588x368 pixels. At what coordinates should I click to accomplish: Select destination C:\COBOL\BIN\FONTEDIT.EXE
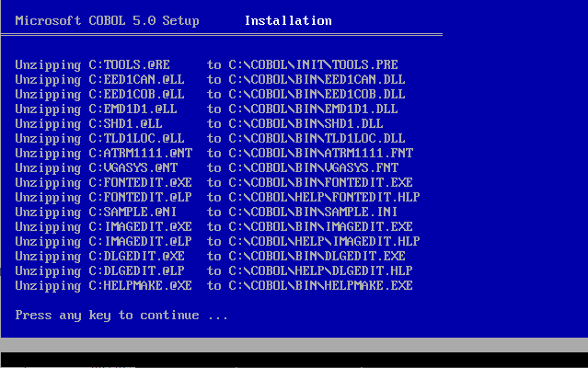point(320,182)
